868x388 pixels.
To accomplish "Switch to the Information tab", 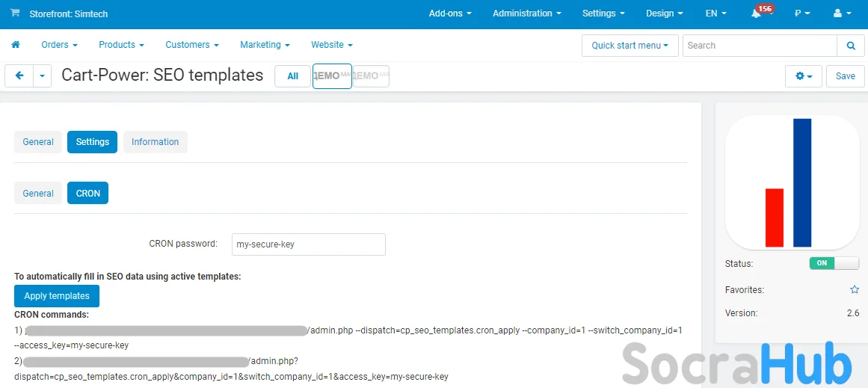I will (x=155, y=142).
